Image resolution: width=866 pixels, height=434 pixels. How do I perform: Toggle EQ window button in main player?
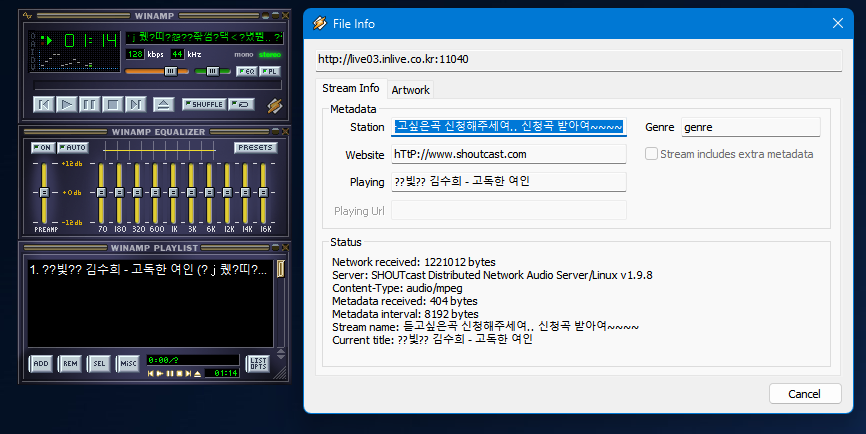click(x=246, y=71)
